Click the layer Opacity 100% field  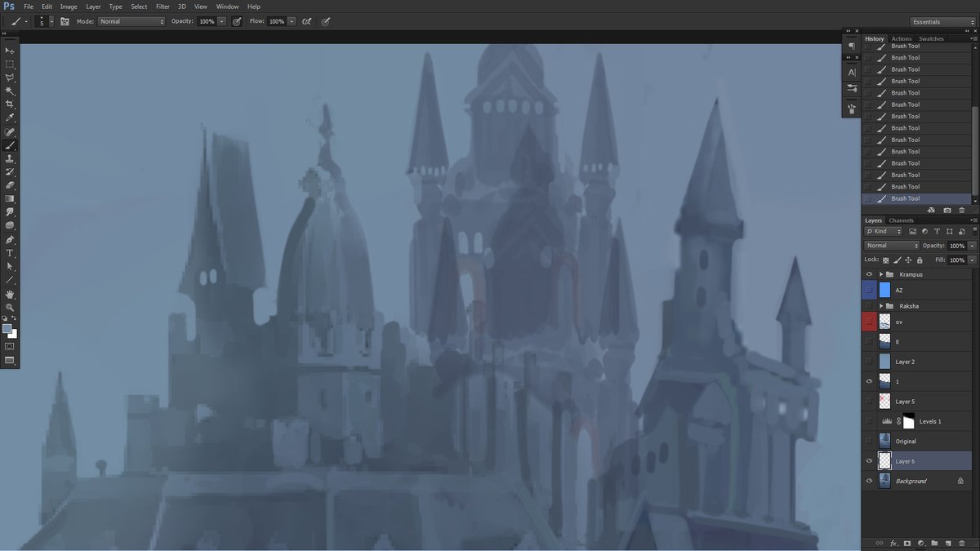[x=957, y=246]
